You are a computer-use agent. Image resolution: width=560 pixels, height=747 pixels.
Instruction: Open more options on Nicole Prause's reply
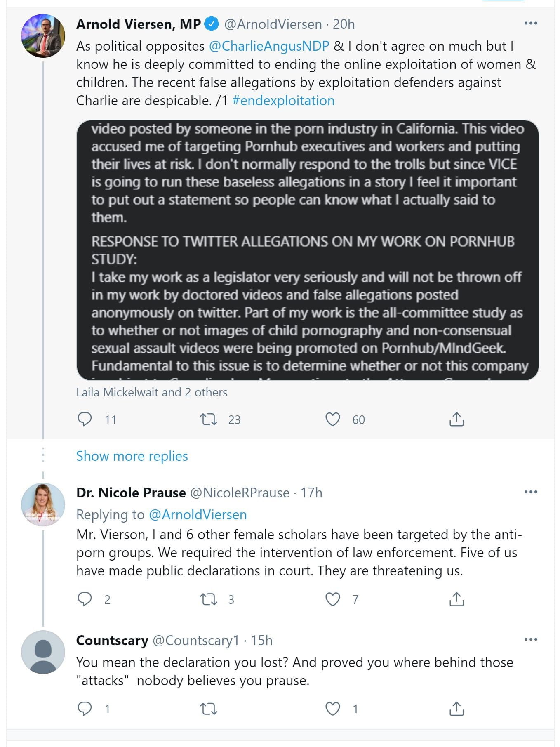[530, 492]
